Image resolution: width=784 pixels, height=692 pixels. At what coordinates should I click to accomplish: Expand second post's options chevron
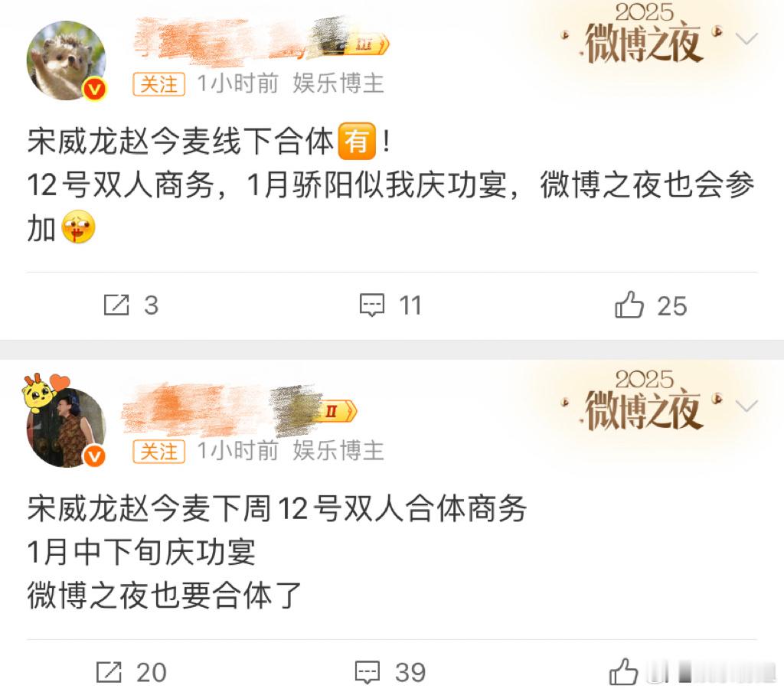[746, 406]
